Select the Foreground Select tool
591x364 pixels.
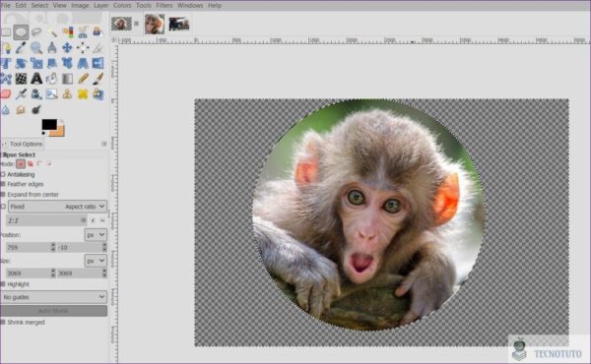coord(98,32)
